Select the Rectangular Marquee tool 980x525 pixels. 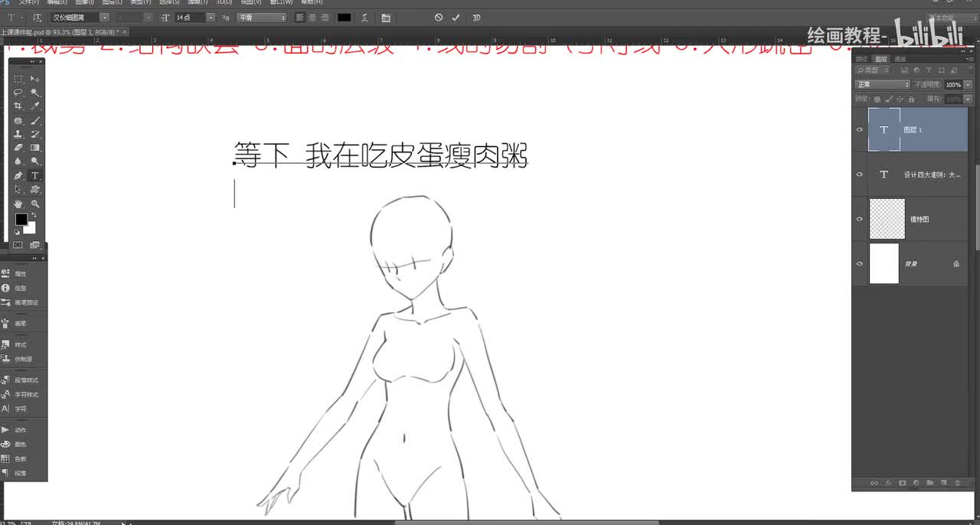point(18,79)
